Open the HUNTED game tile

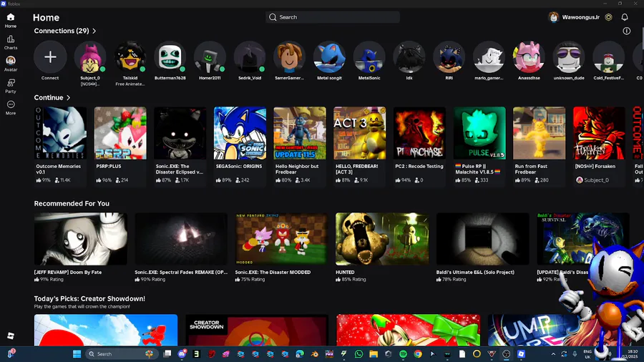pos(382,247)
